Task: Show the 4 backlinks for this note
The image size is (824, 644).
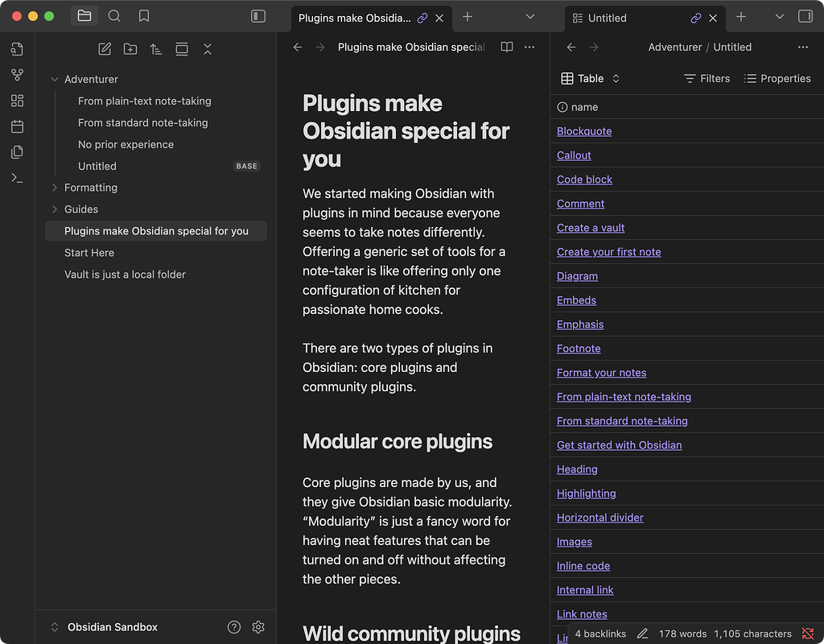Action: (x=600, y=634)
